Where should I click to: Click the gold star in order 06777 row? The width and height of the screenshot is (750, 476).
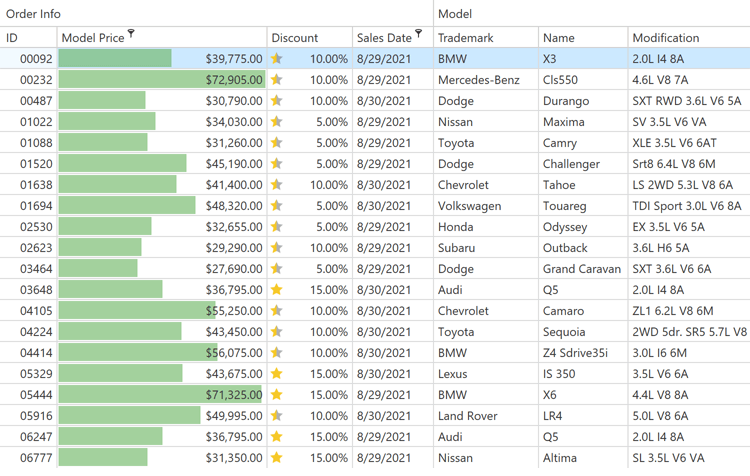coord(277,458)
